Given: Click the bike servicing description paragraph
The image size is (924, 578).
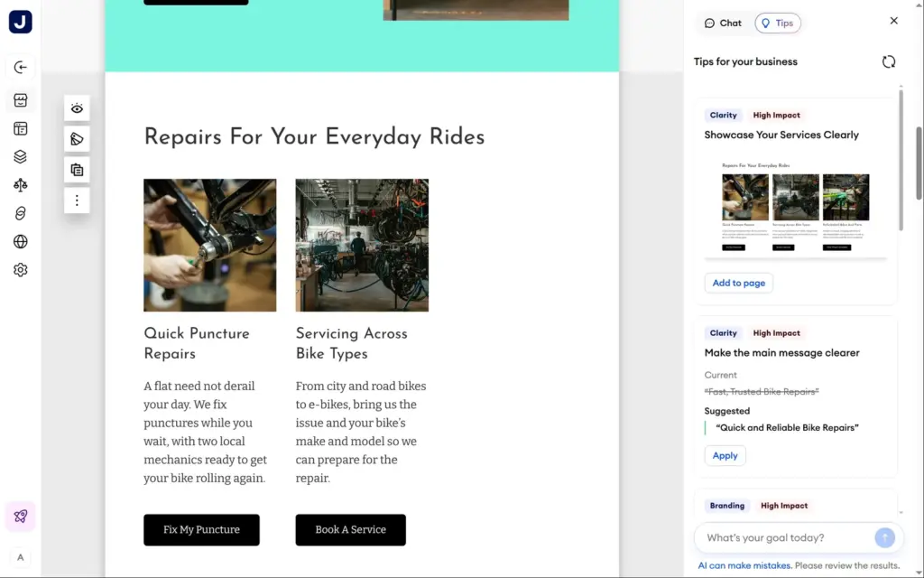Looking at the screenshot, I should point(361,433).
